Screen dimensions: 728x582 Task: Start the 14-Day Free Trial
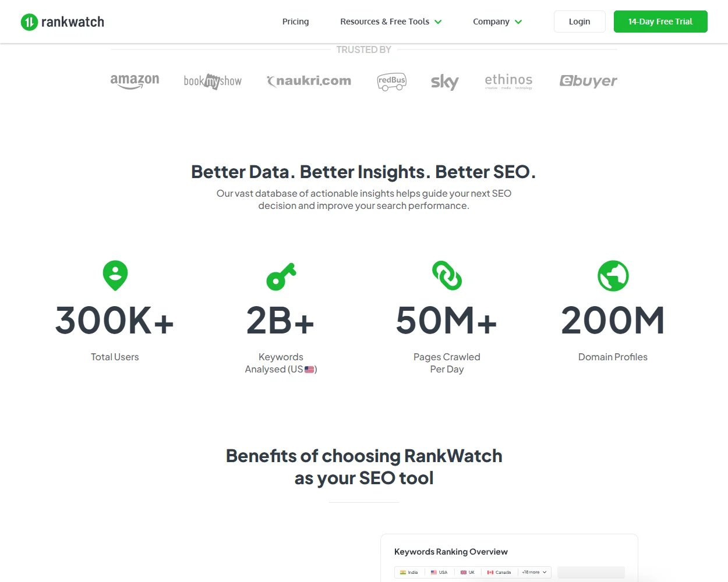(x=660, y=21)
